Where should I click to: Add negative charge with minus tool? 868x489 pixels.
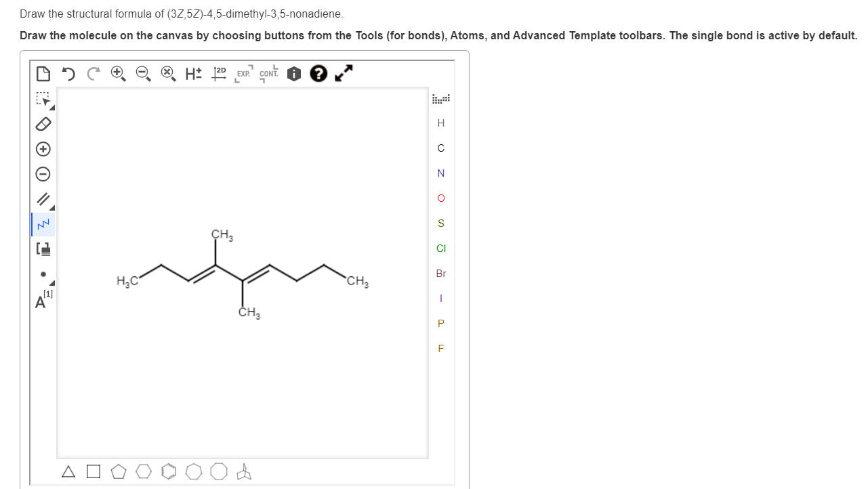pyautogui.click(x=43, y=174)
